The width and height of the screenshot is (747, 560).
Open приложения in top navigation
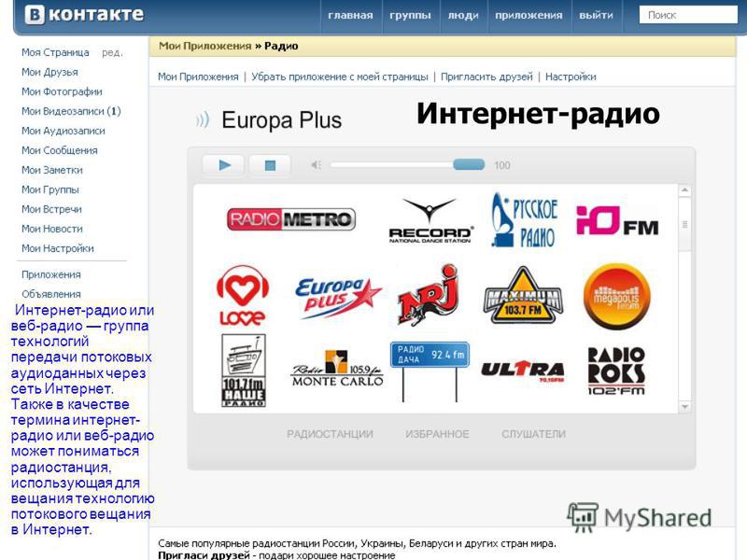[529, 15]
